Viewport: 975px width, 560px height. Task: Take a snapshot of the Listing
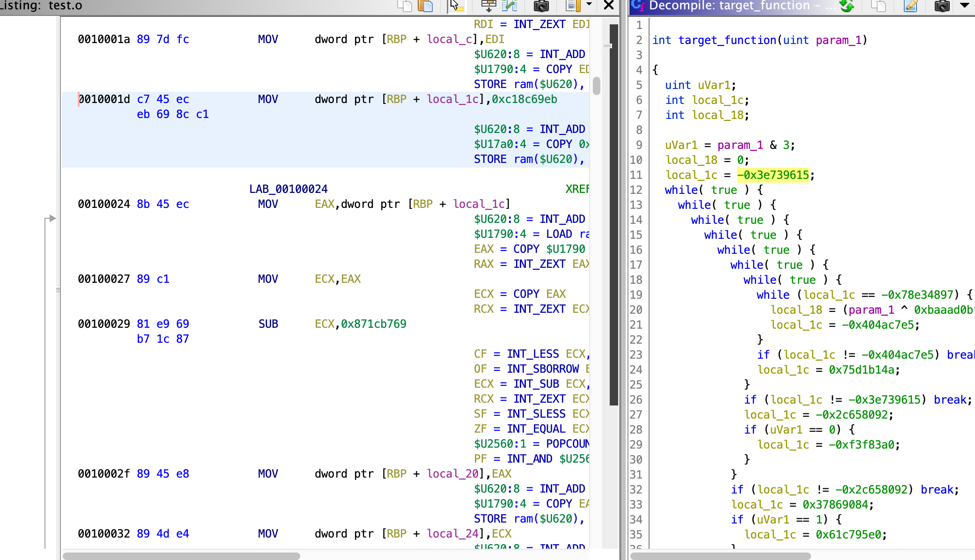541,6
